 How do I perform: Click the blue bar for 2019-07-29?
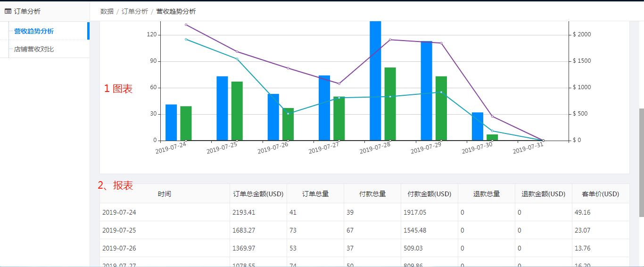point(427,91)
